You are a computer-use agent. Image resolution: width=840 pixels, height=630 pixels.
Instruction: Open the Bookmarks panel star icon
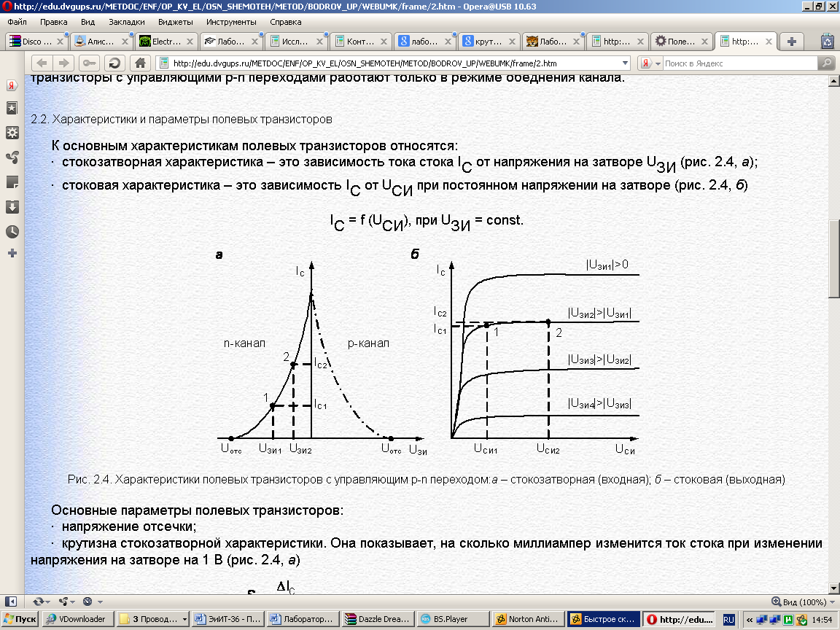coord(12,108)
